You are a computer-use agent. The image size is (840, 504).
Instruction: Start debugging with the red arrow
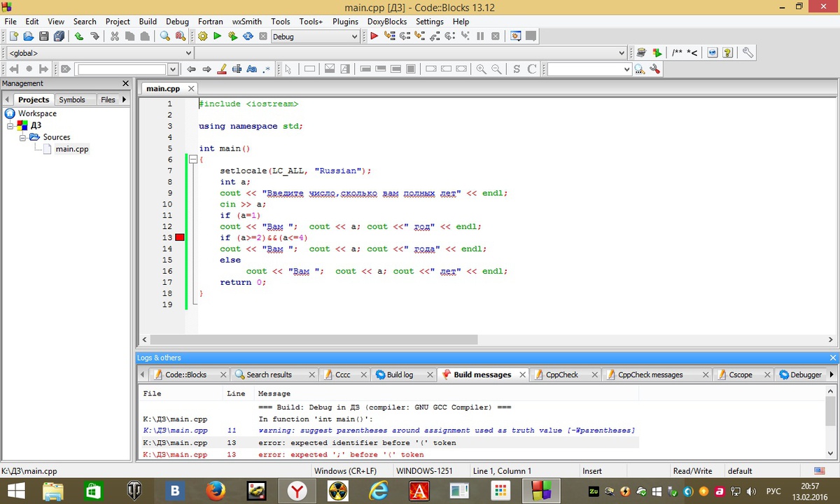pos(374,36)
